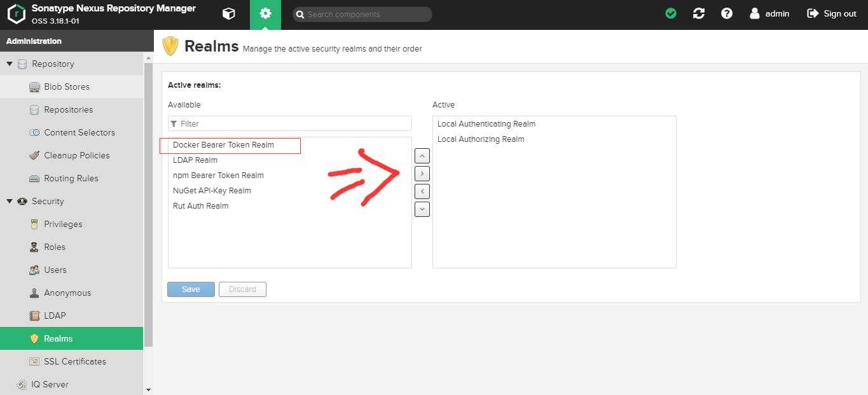Open Anonymous settings

tap(67, 293)
